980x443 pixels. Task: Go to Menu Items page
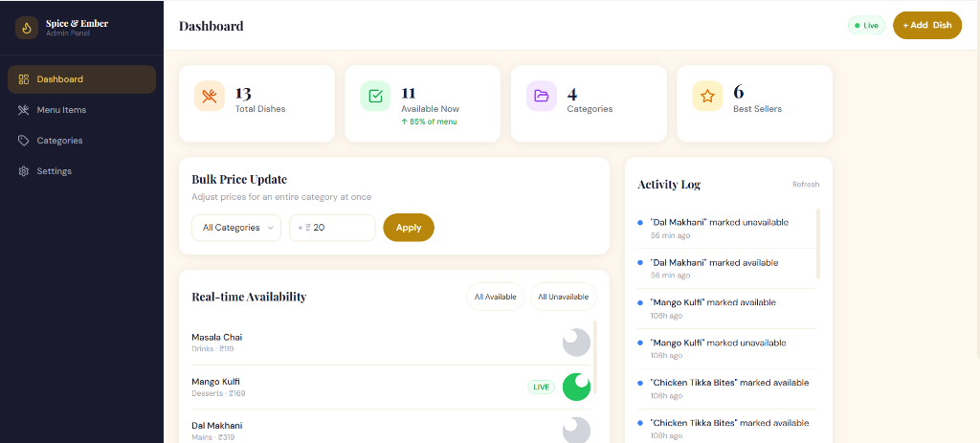click(x=82, y=110)
